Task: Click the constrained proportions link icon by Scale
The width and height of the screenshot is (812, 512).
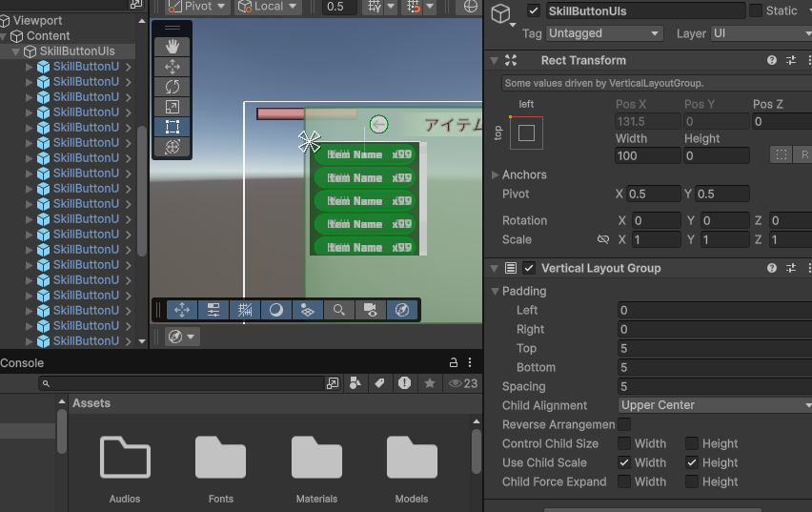Action: (602, 239)
